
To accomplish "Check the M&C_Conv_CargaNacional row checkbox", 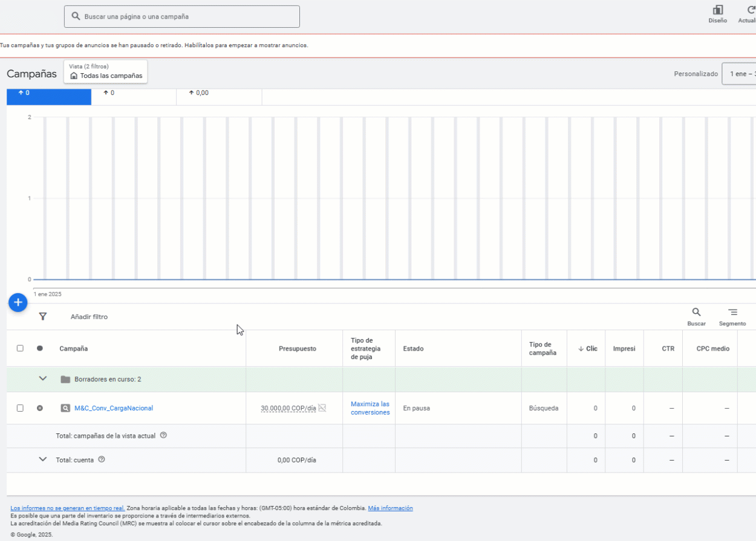I will 20,408.
